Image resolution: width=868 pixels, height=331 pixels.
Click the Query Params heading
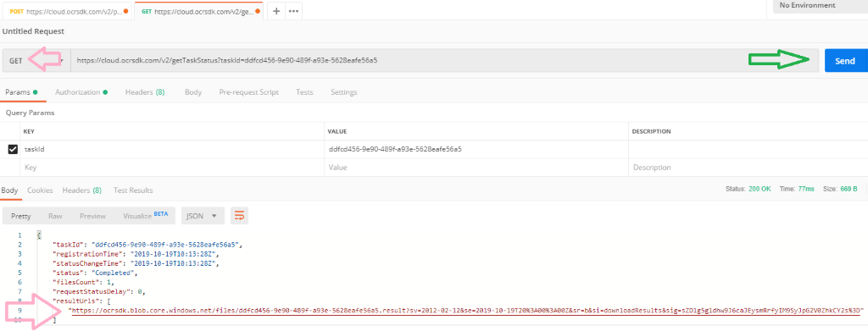coord(31,113)
